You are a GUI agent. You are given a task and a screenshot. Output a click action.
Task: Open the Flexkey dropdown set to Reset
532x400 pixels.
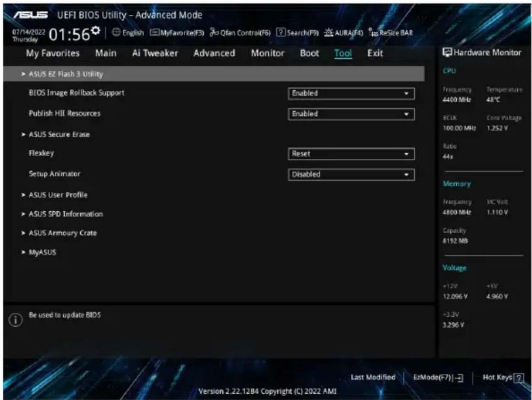[351, 154]
